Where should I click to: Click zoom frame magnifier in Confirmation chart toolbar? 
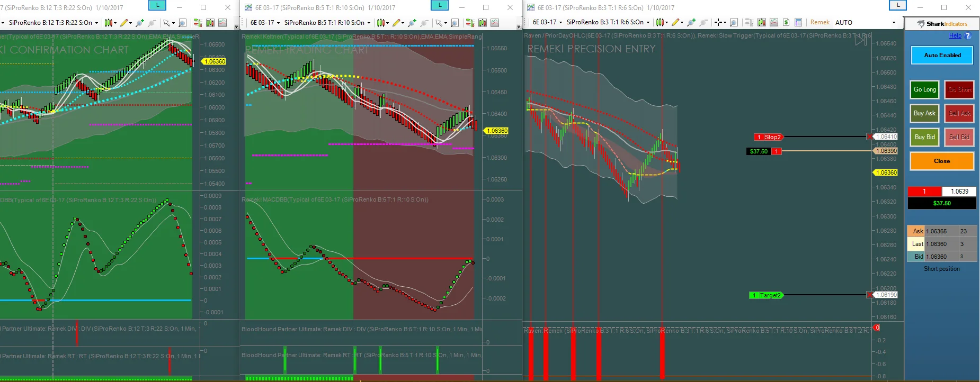coord(182,23)
